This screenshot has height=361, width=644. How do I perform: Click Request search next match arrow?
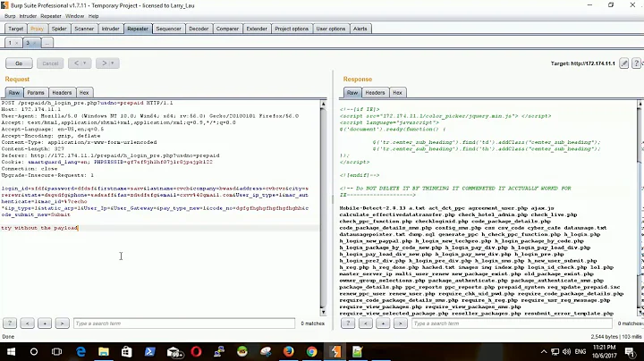60,323
